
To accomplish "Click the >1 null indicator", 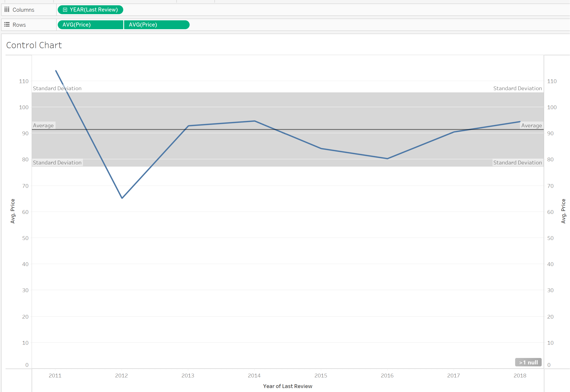I will (x=528, y=362).
